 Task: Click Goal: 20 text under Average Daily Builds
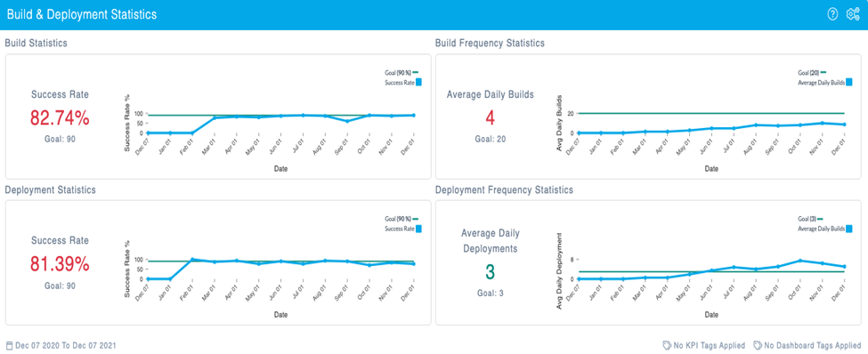[490, 139]
